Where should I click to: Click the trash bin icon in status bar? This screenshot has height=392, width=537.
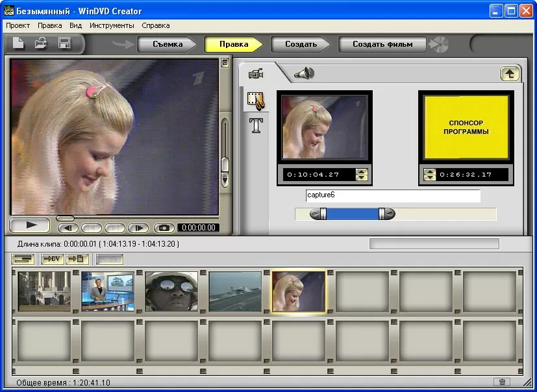501,382
